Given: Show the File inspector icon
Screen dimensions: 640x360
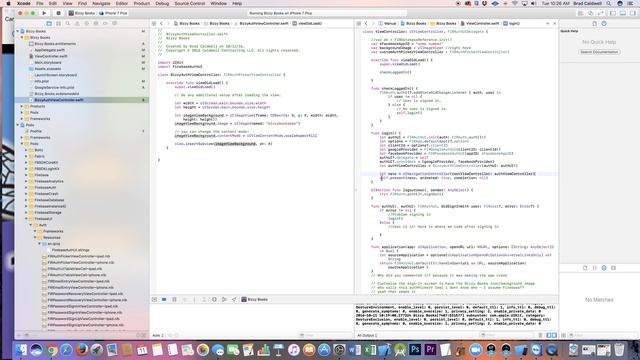Looking at the screenshot, I should pyautogui.click(x=594, y=24).
